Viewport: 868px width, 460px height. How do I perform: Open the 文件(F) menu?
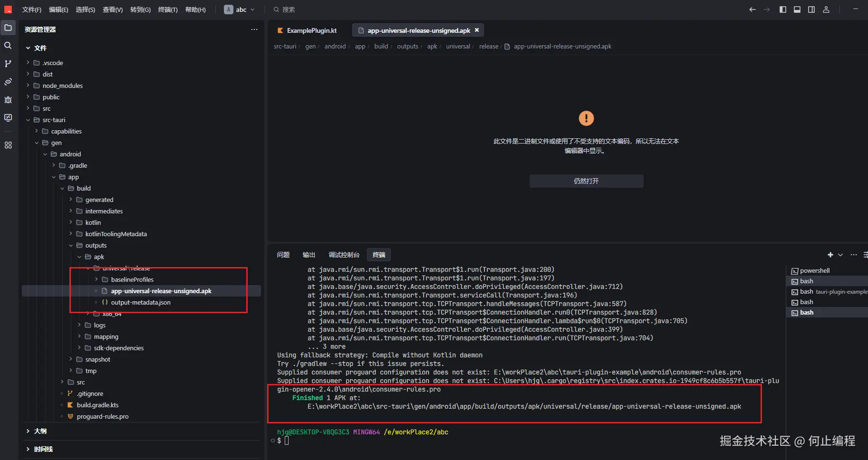[32, 10]
